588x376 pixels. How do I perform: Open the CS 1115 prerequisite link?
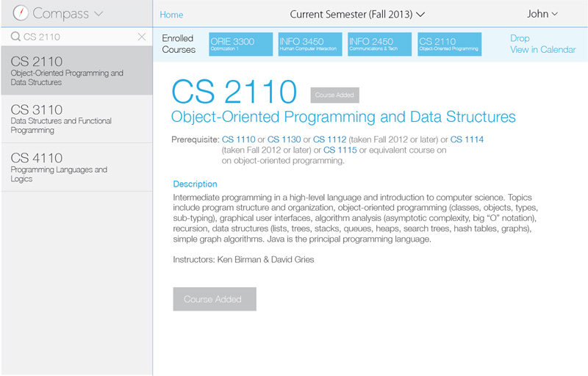tap(340, 150)
